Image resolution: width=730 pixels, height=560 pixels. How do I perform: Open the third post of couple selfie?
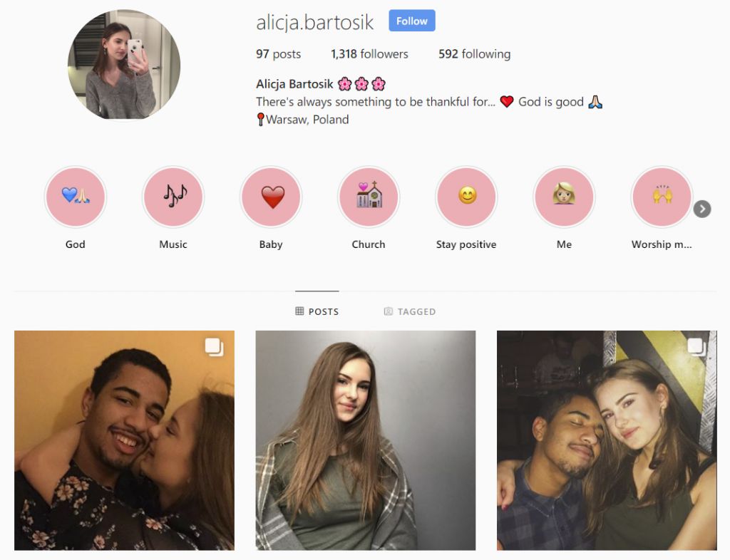click(x=607, y=440)
